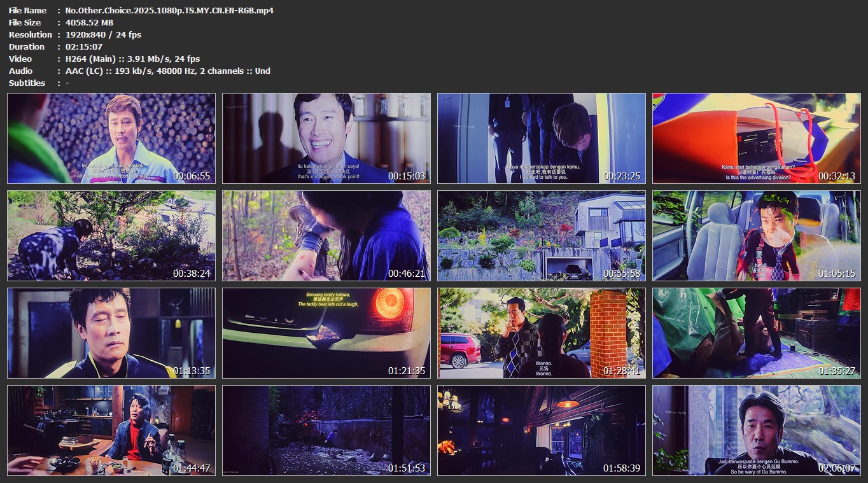Open the garden thumbnail at 00:38:24

pos(111,235)
